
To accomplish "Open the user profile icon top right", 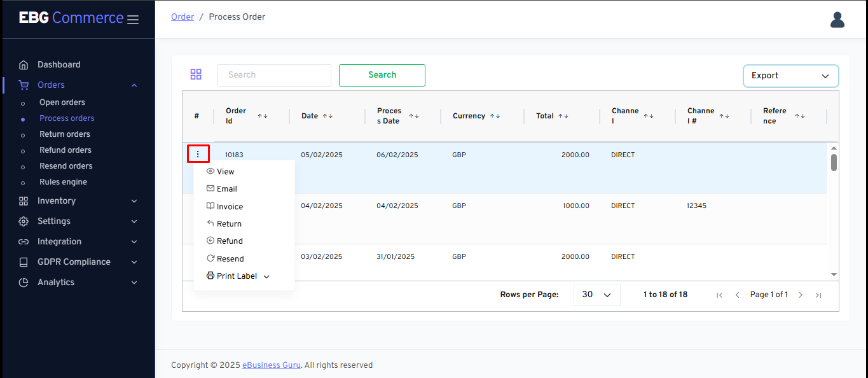I will coord(837,20).
